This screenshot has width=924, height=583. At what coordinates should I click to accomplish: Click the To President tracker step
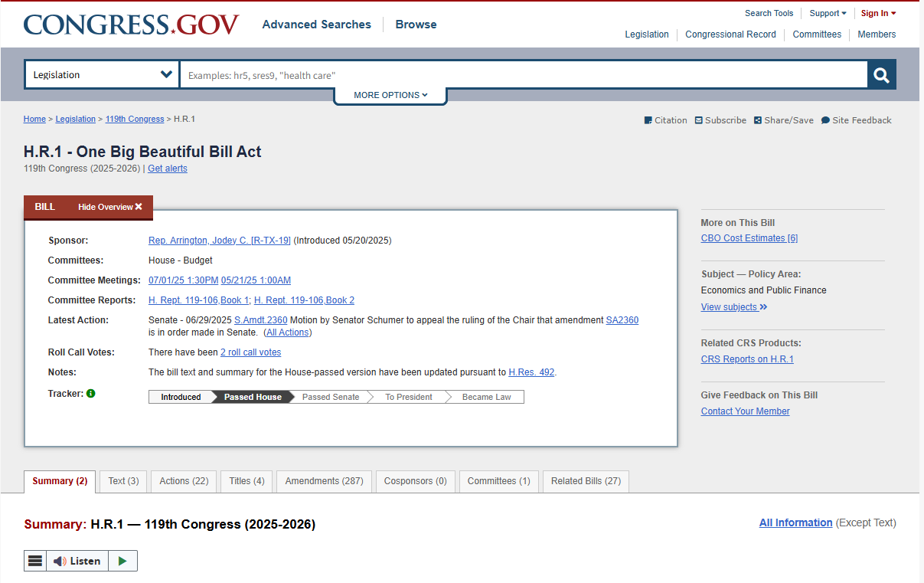tap(409, 397)
